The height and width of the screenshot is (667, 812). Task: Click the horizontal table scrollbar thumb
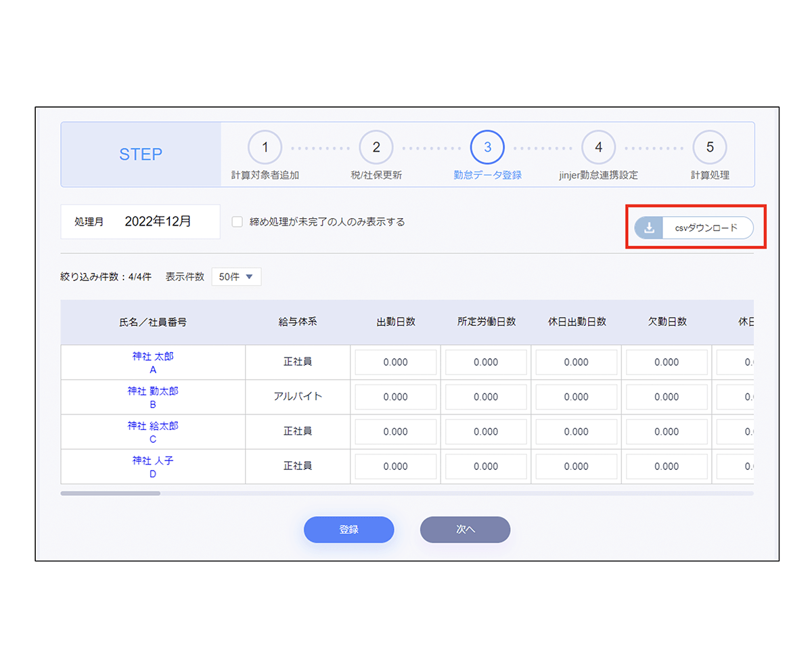click(110, 494)
